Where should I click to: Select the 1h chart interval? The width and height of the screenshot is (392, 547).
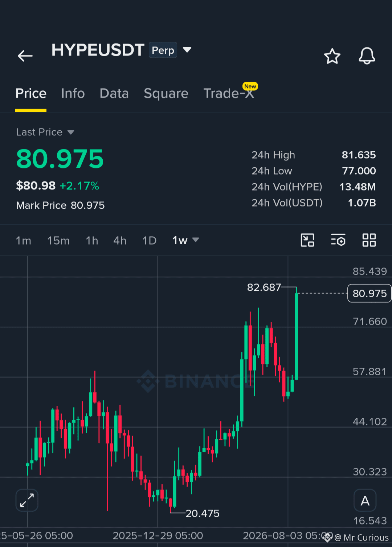tap(92, 241)
